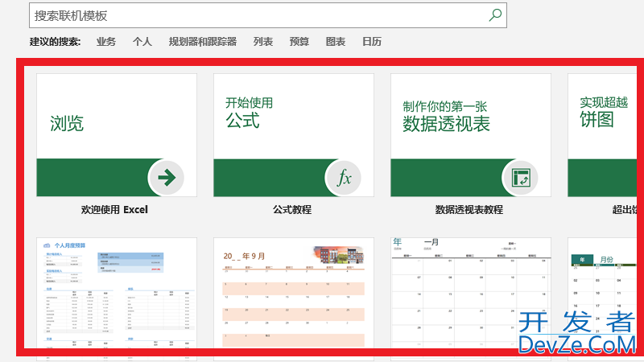Open the 年 一月 calendar template

pyautogui.click(x=471, y=293)
